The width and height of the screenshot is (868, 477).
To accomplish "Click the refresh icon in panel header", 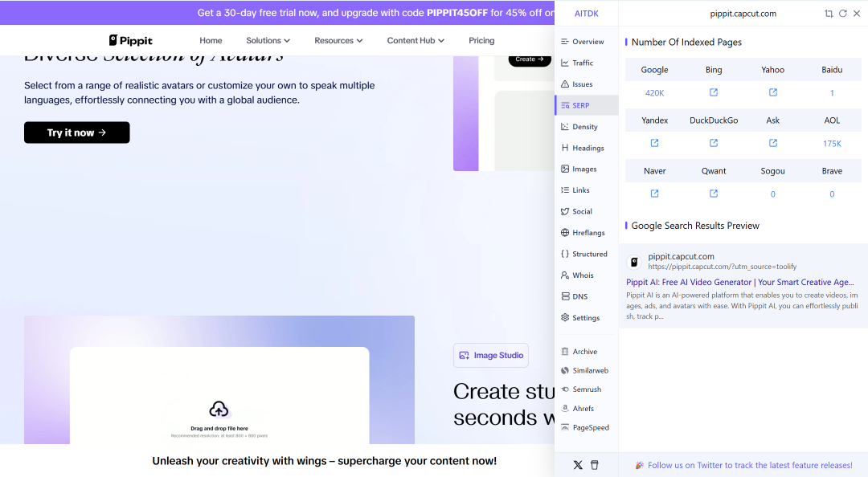I will (842, 14).
